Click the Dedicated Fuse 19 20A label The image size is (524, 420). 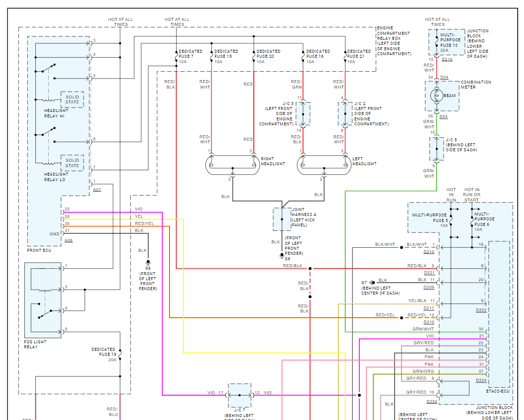click(104, 354)
